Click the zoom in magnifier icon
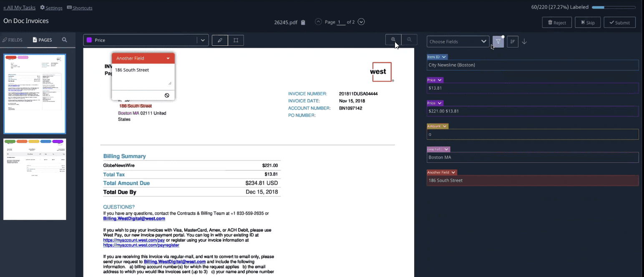 coord(393,40)
